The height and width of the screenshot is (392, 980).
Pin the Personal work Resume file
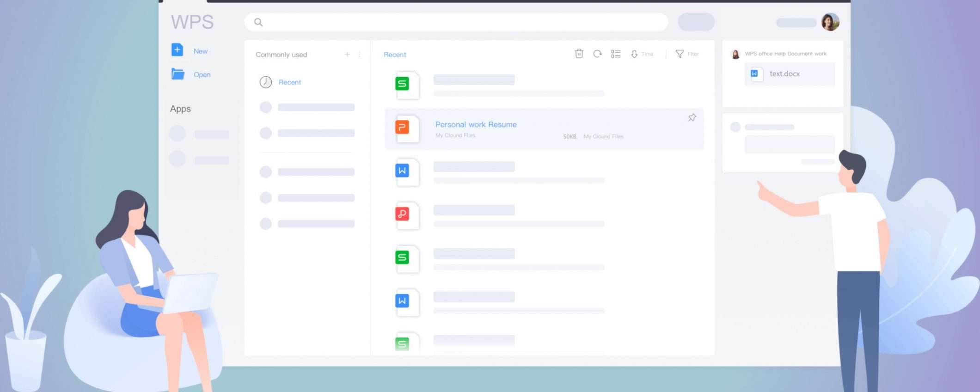coord(692,118)
